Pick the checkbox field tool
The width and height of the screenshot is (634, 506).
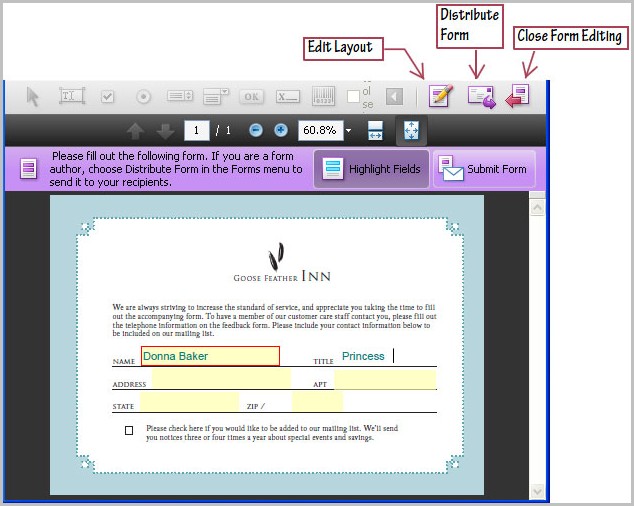108,97
